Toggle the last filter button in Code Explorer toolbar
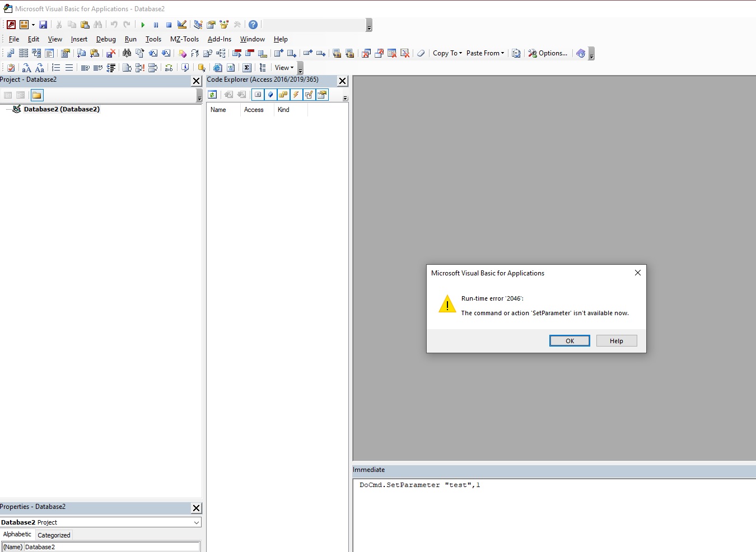The height and width of the screenshot is (552, 756). coord(322,95)
